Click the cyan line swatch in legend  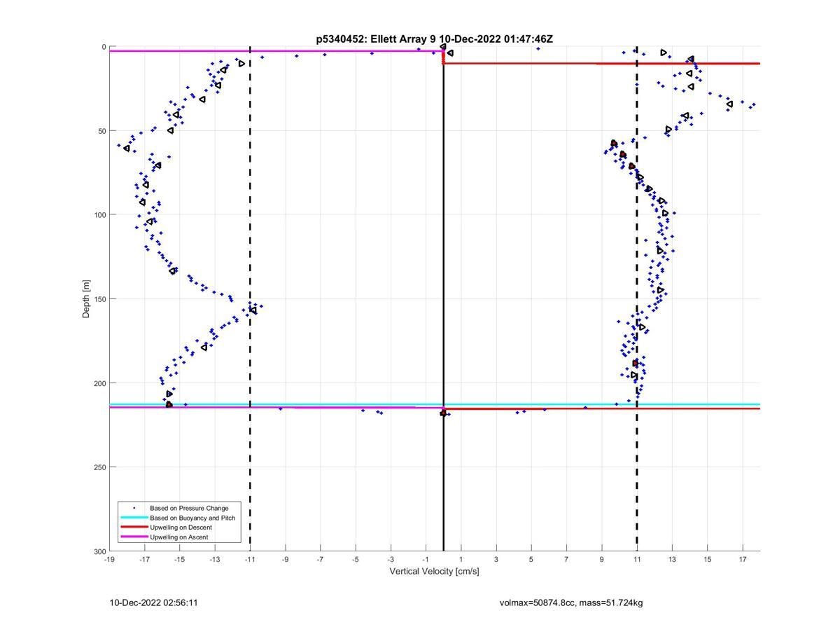coord(134,518)
